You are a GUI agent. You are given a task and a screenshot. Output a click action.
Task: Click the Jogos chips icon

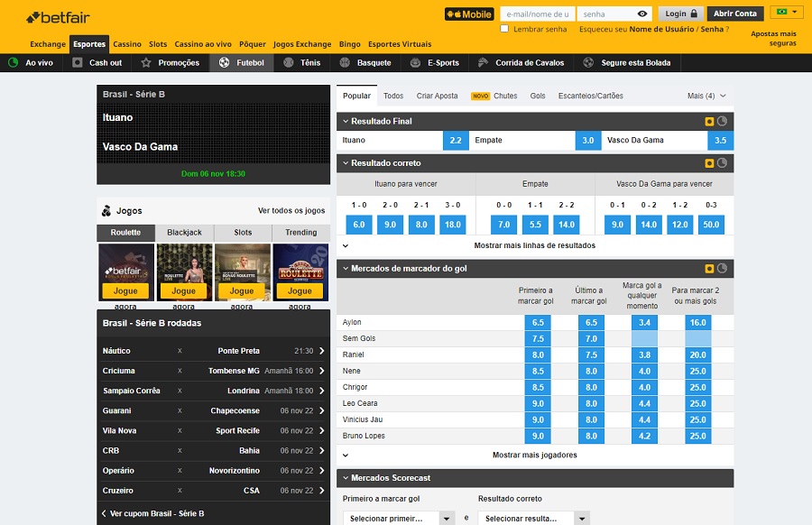pyautogui.click(x=106, y=211)
